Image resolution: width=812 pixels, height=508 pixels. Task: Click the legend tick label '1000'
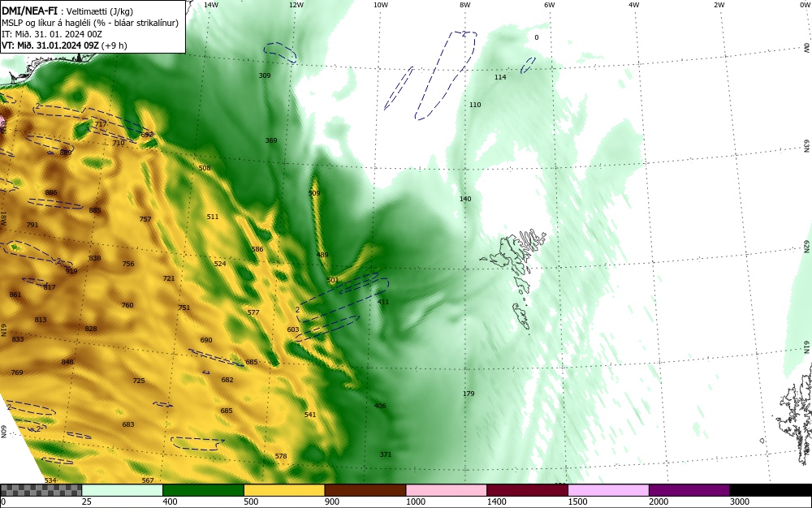(415, 502)
